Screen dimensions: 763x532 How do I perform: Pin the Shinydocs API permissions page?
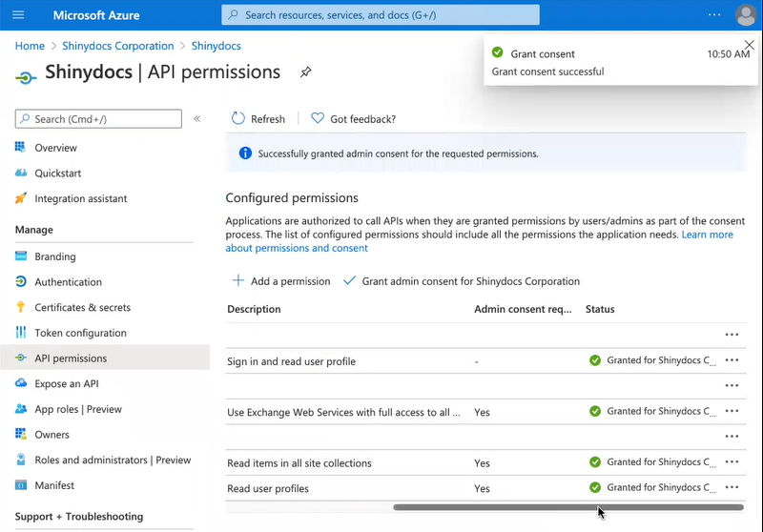coord(305,72)
